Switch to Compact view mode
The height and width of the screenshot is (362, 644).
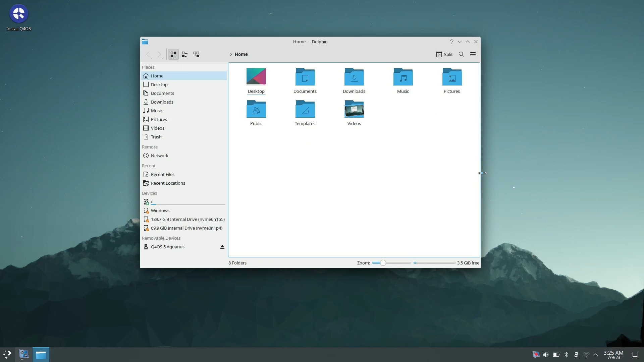(184, 54)
